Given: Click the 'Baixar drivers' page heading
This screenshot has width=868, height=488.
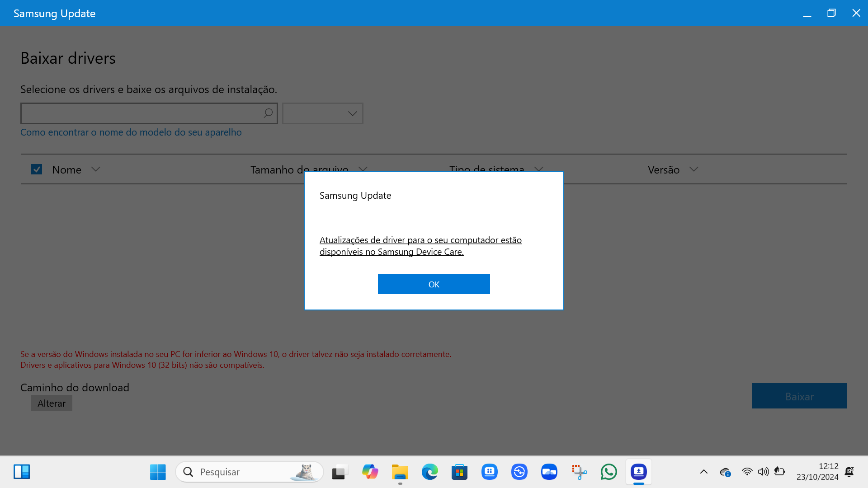Looking at the screenshot, I should coord(68,58).
